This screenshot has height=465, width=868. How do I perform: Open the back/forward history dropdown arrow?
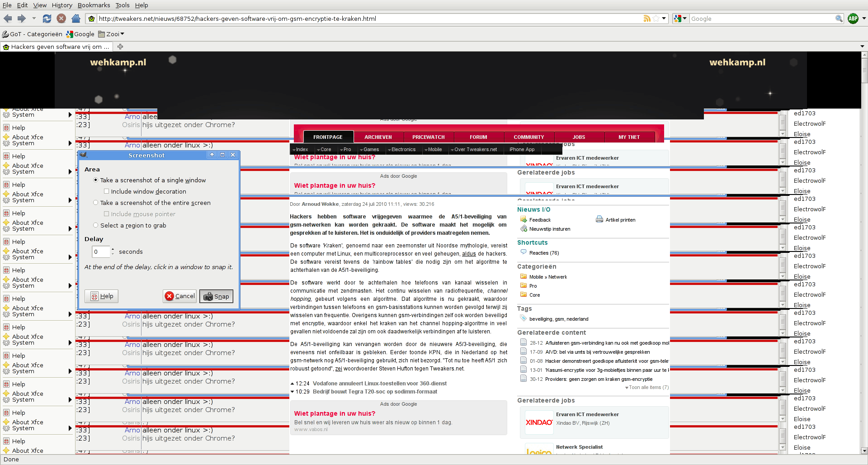(34, 19)
